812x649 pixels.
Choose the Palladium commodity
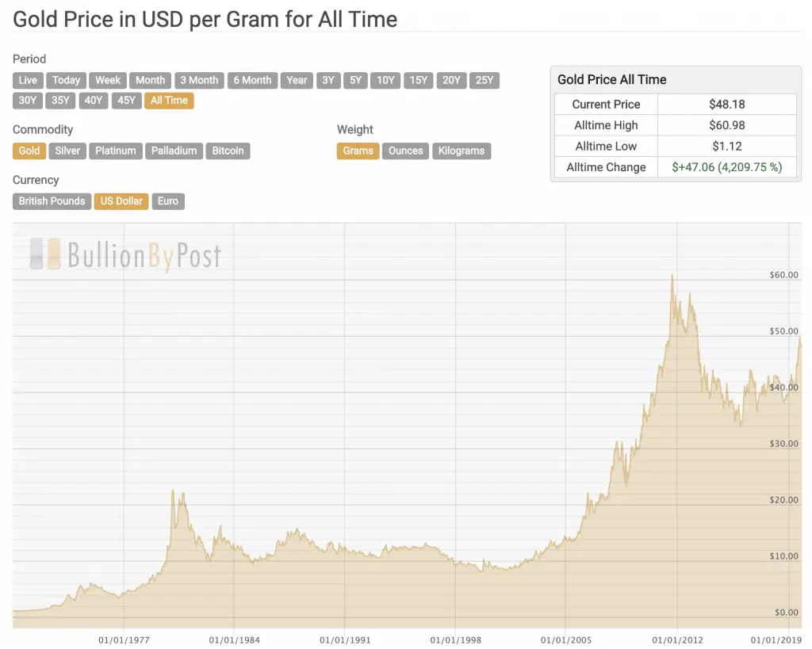174,151
